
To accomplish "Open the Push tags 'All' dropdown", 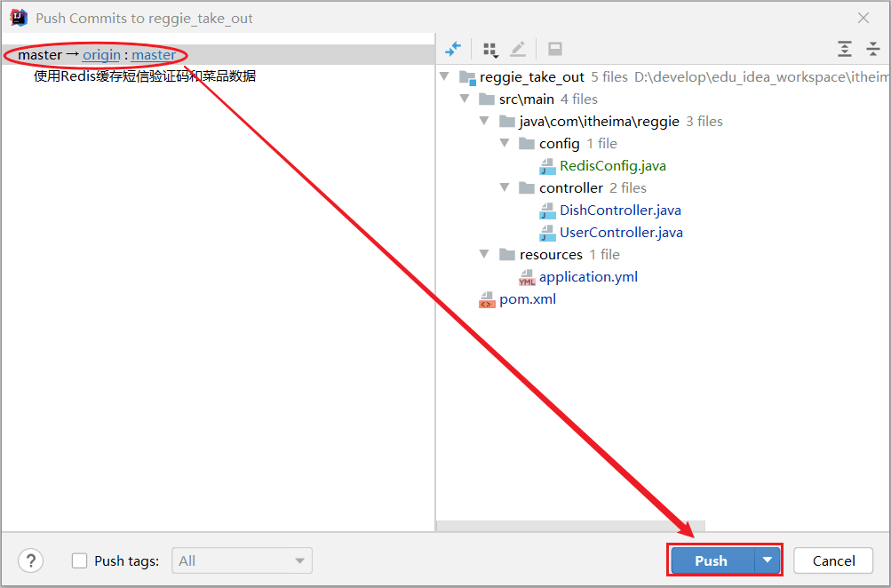I will click(x=242, y=560).
